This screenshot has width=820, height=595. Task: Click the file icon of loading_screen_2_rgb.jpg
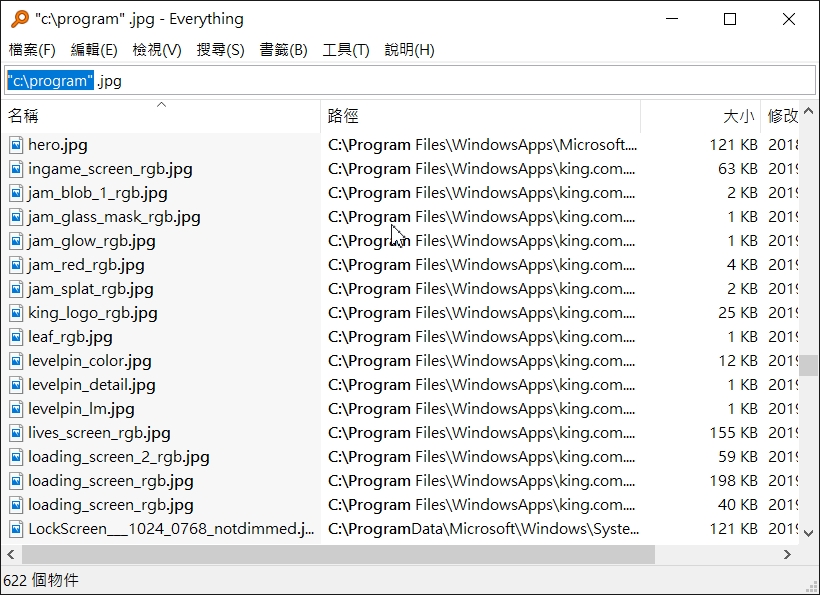coord(16,457)
